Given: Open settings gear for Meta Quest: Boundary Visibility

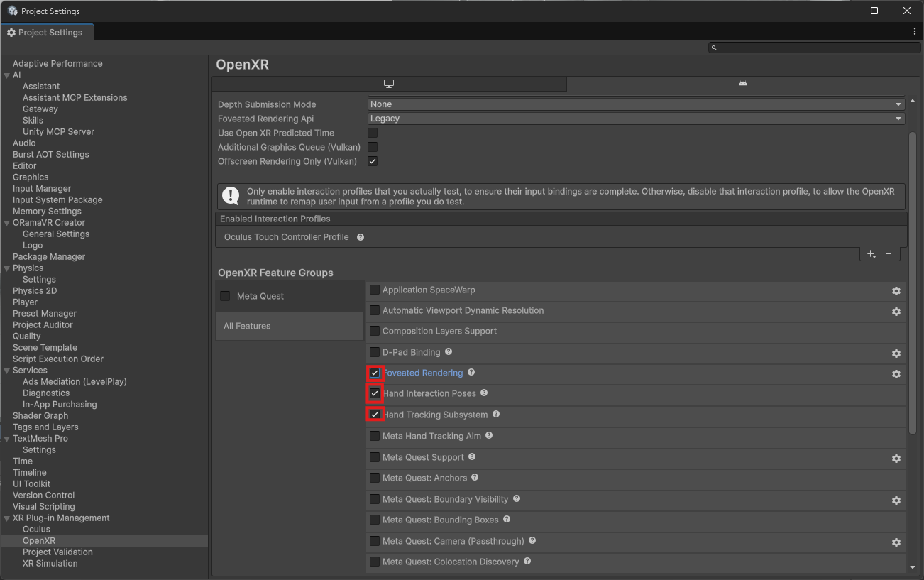Looking at the screenshot, I should tap(896, 500).
